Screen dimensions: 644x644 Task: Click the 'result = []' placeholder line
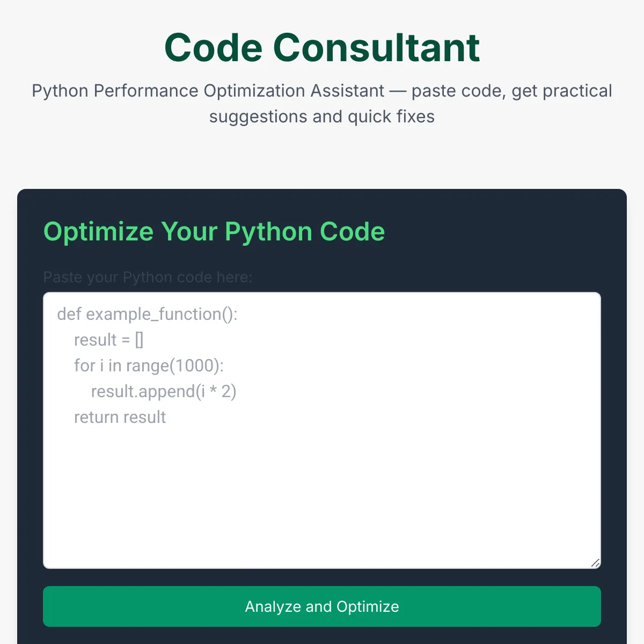(x=108, y=340)
